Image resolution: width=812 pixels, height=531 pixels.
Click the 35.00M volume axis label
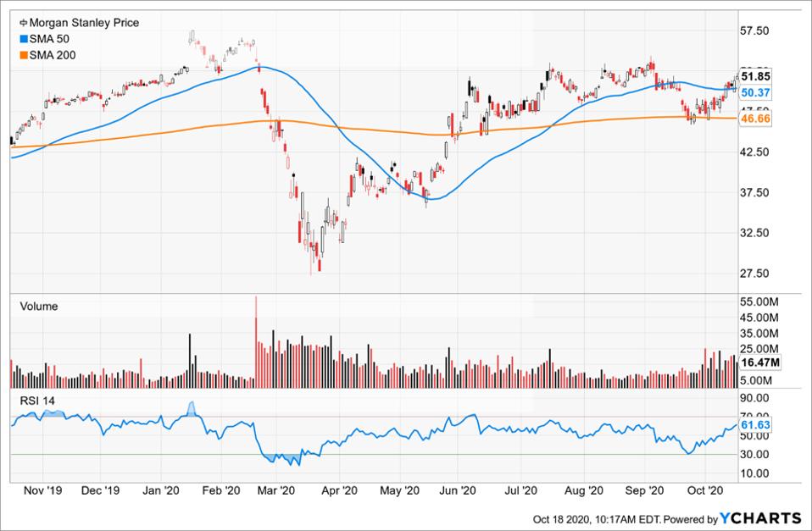(x=759, y=333)
